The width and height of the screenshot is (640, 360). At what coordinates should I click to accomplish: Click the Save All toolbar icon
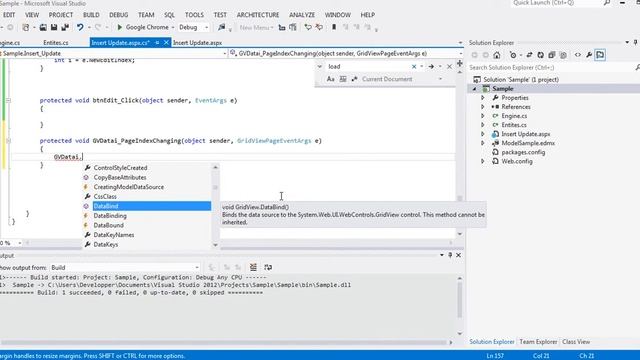[65, 27]
